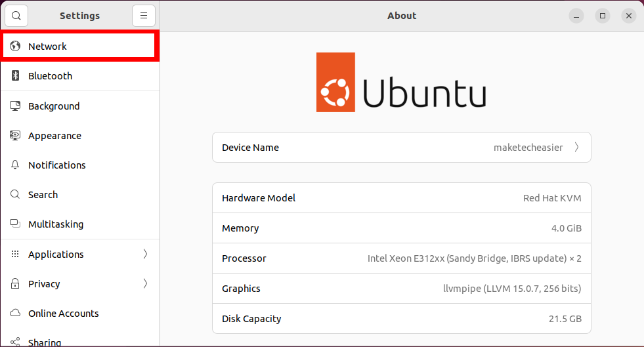Minimize the Settings window

tap(576, 16)
